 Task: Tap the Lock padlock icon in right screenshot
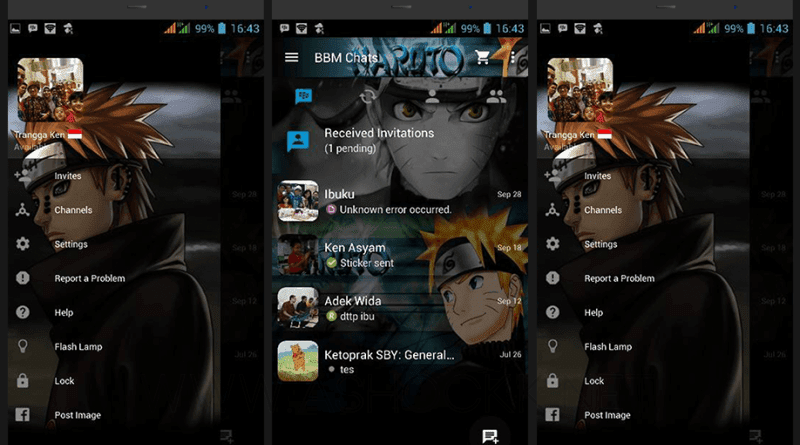(x=553, y=381)
